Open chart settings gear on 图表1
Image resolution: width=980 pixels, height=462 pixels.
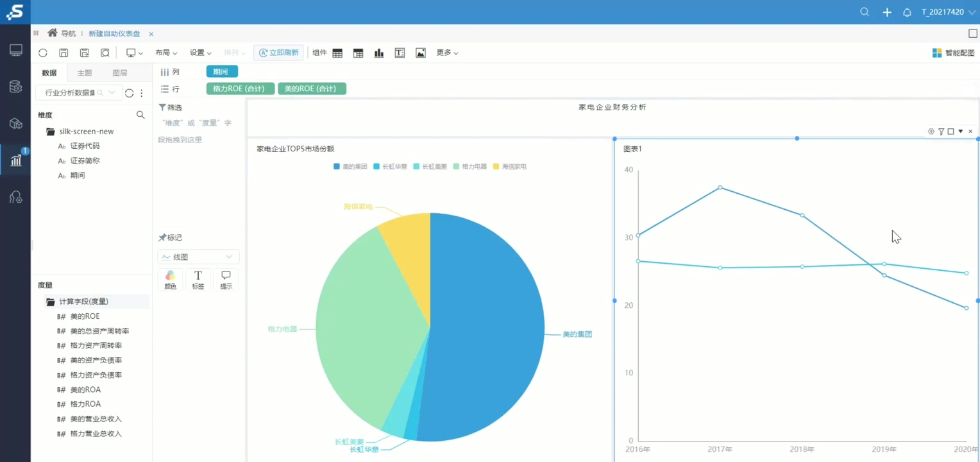point(931,132)
